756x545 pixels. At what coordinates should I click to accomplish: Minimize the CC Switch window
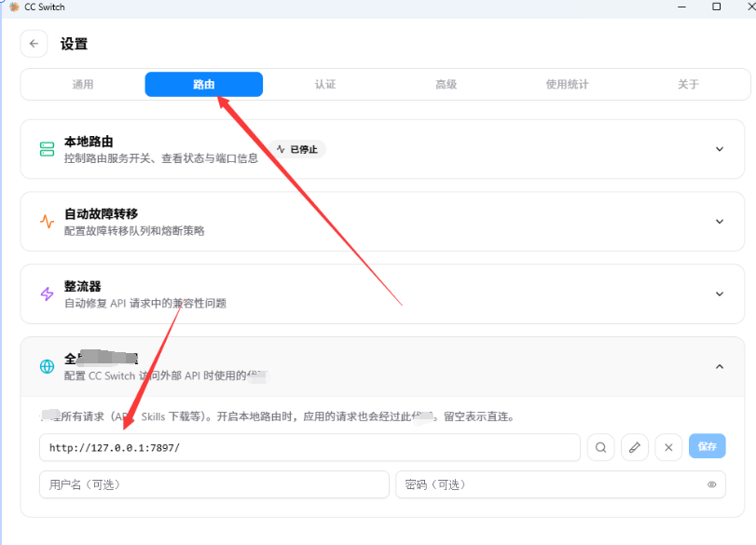pyautogui.click(x=681, y=7)
